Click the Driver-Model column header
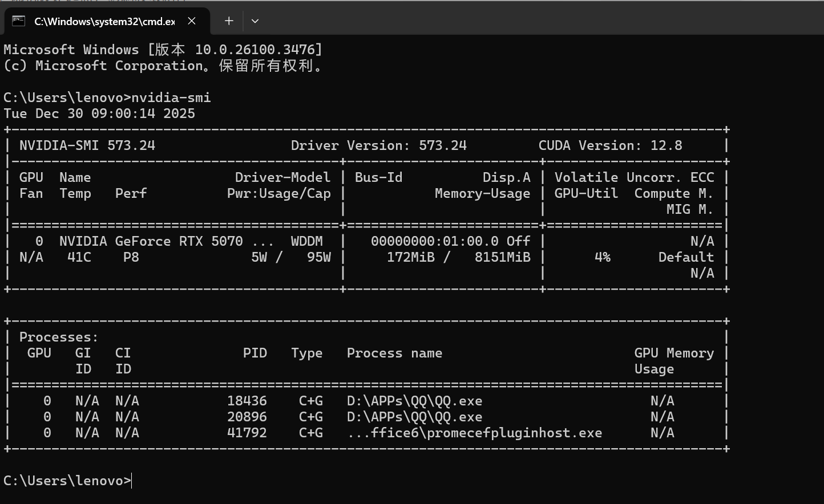The image size is (824, 504). (x=283, y=177)
